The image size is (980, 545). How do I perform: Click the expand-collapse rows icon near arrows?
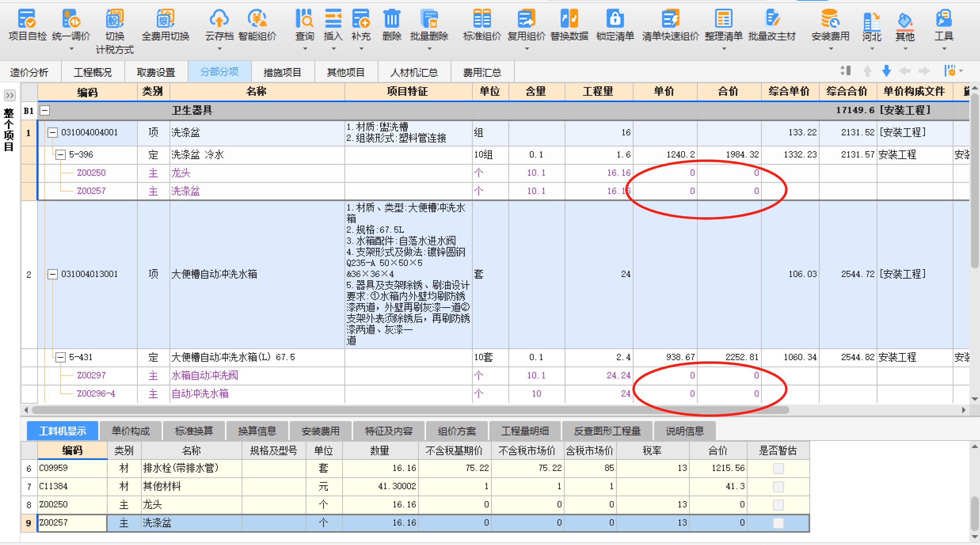[845, 71]
